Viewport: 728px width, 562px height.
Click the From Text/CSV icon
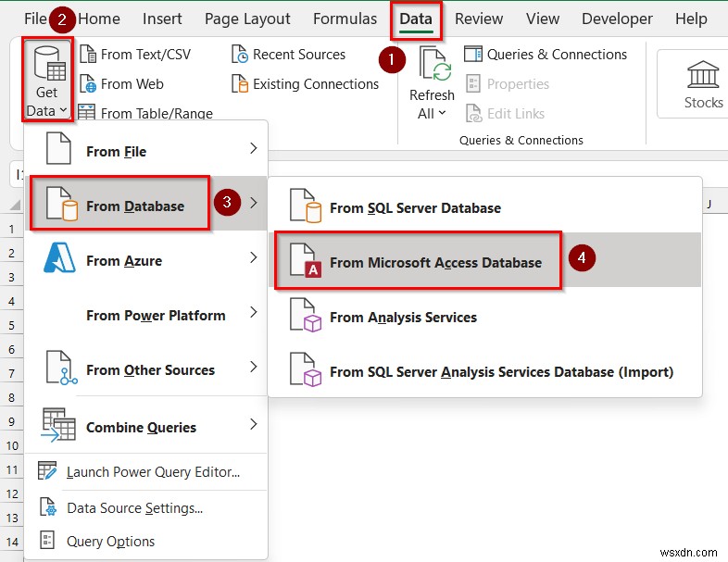pyautogui.click(x=88, y=55)
